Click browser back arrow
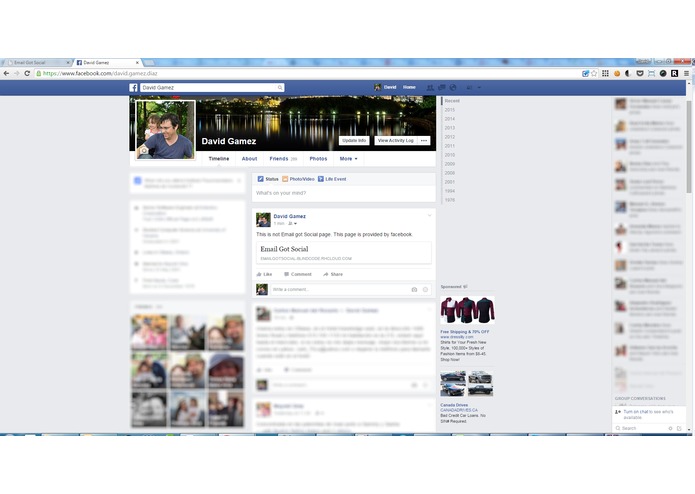Screen dimensions: 695x494 point(6,74)
